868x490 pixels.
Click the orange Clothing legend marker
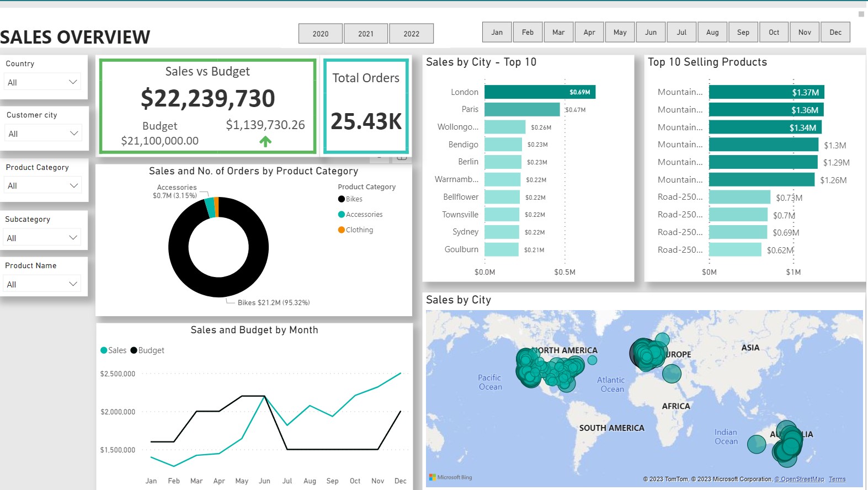[342, 230]
